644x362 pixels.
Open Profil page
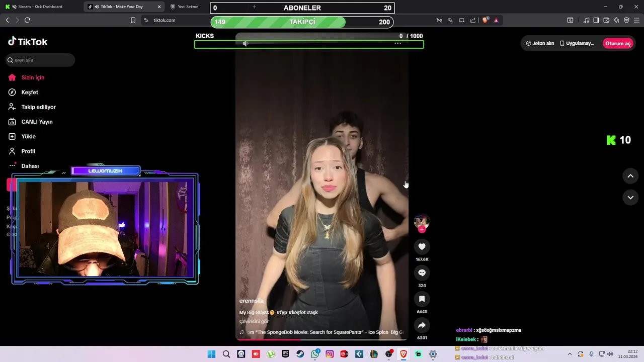[28, 151]
